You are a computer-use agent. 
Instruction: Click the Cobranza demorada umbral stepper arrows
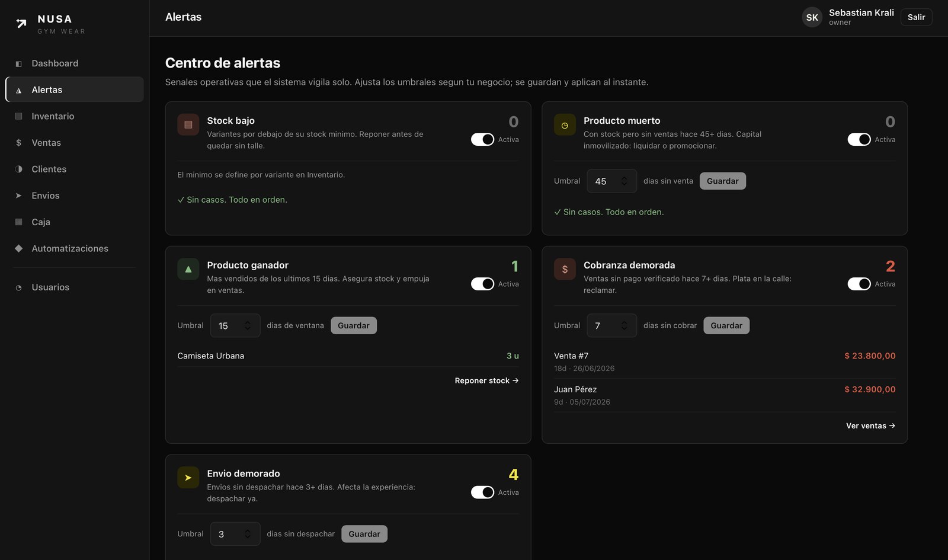tap(624, 326)
